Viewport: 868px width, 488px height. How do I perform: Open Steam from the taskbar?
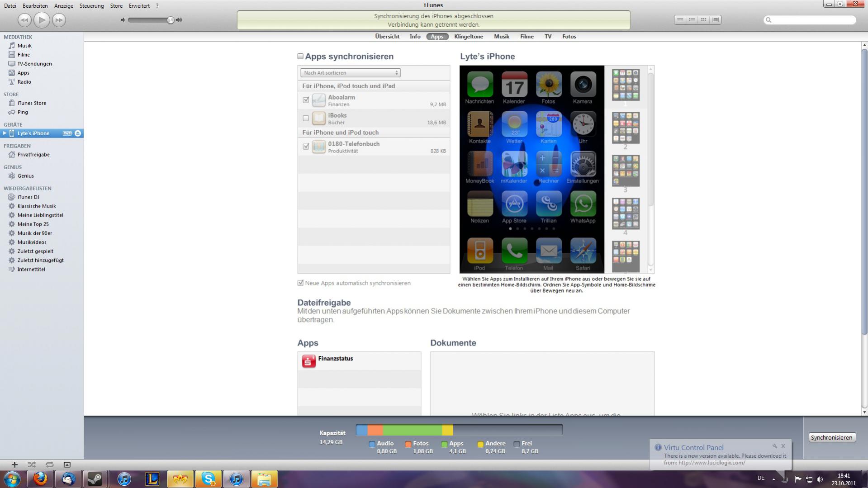95,479
